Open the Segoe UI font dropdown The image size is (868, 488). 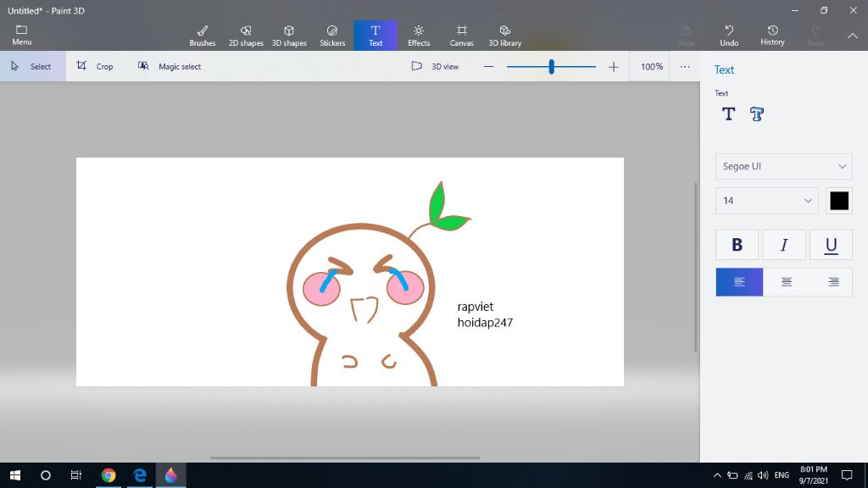(784, 166)
